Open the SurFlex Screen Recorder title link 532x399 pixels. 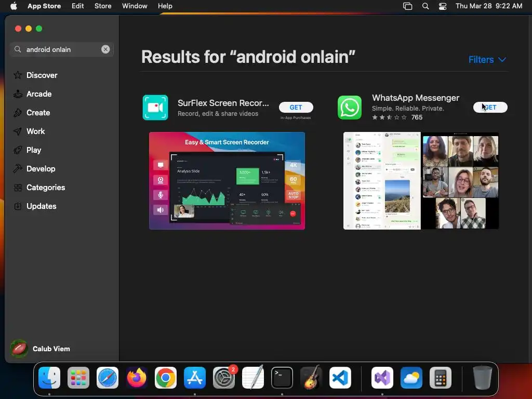coord(223,103)
